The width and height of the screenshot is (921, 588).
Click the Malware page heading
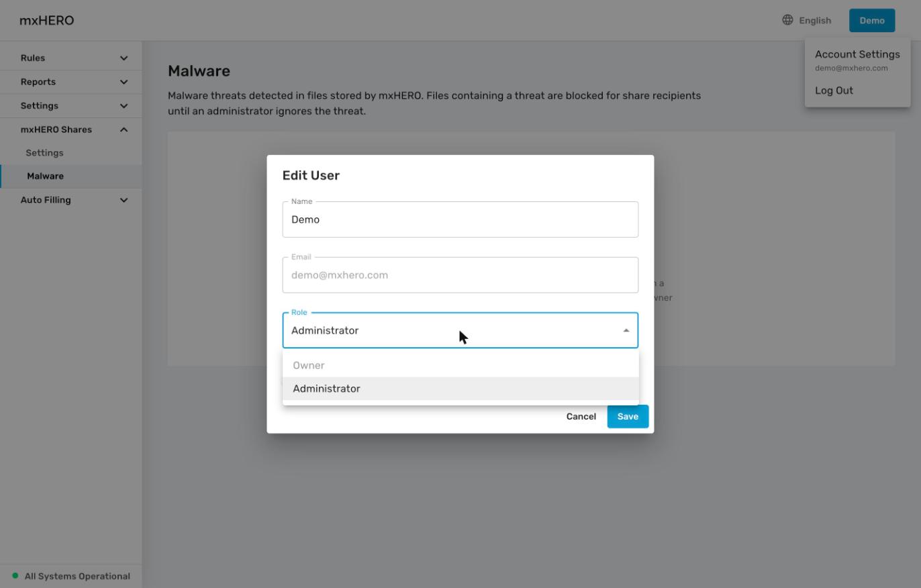(x=199, y=71)
